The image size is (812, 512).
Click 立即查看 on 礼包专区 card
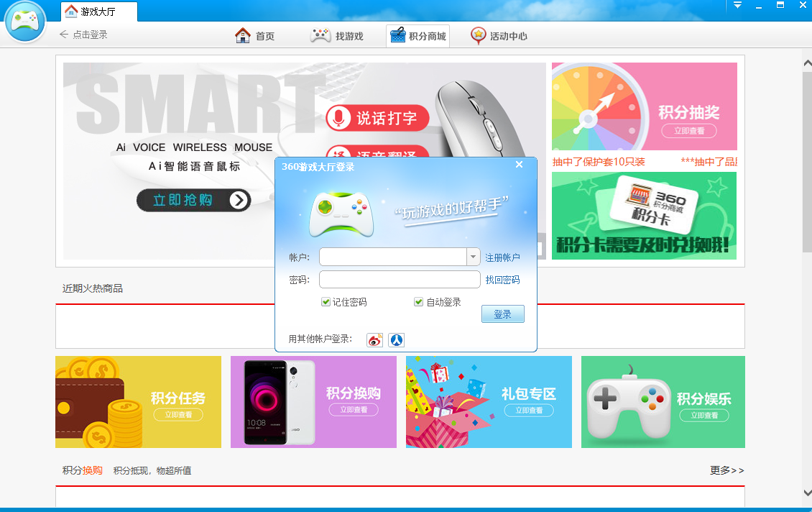[529, 410]
